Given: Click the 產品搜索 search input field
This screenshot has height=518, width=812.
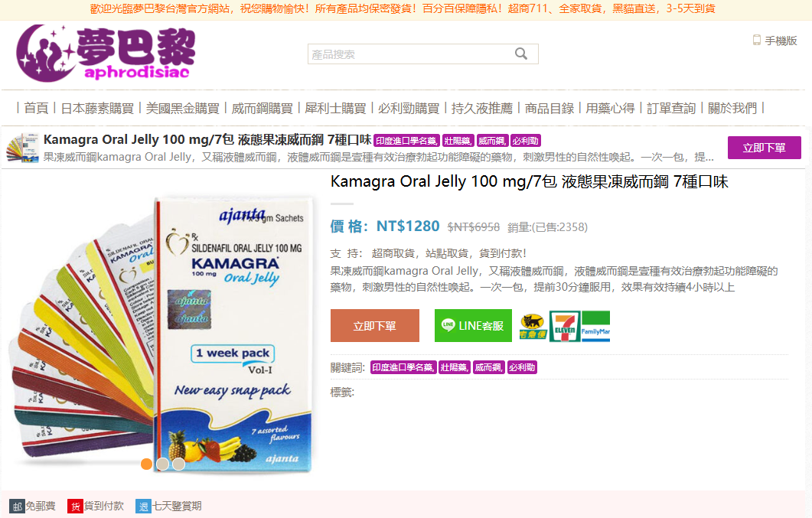Looking at the screenshot, I should pos(409,54).
